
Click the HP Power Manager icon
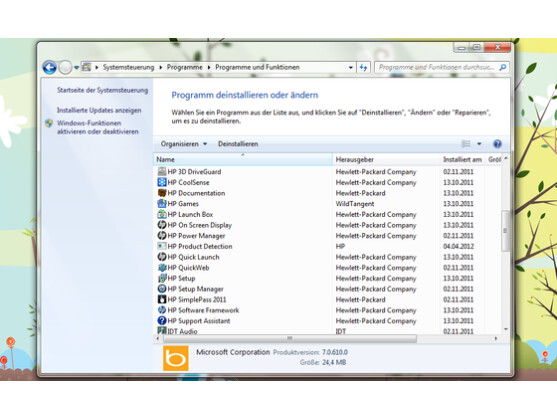(x=162, y=235)
